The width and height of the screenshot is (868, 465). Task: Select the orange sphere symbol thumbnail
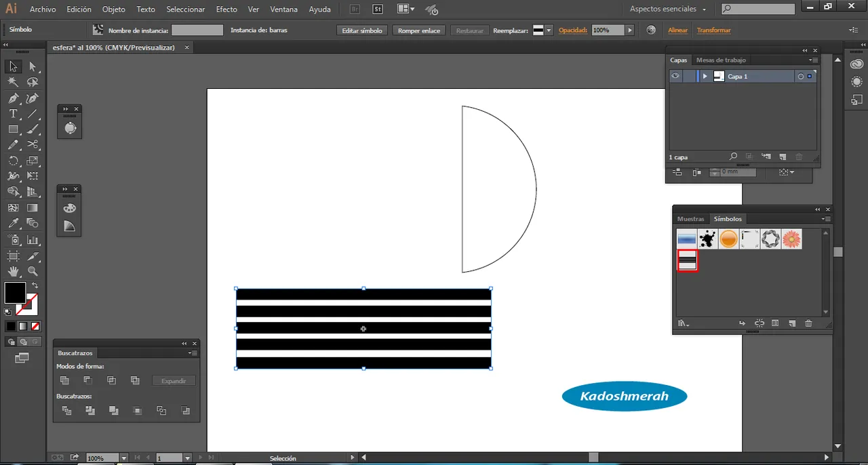pos(728,239)
